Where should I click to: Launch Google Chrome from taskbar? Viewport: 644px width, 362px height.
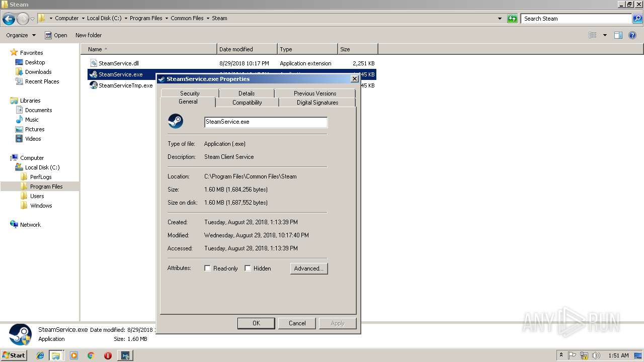pyautogui.click(x=91, y=355)
